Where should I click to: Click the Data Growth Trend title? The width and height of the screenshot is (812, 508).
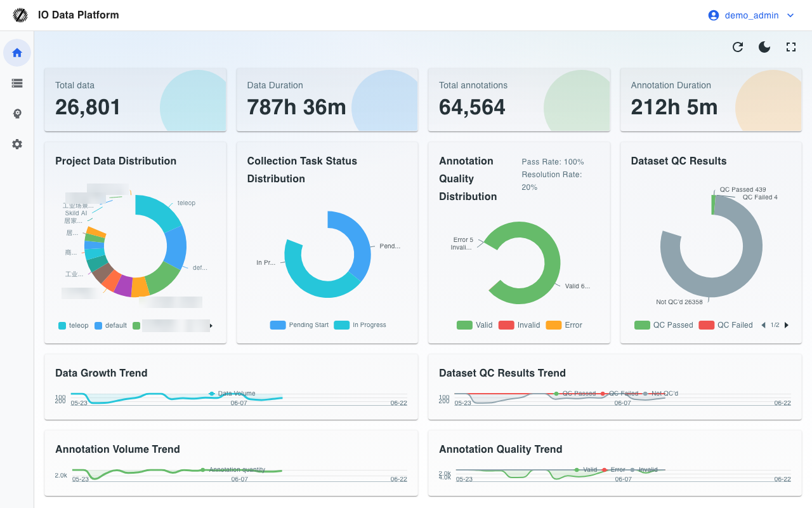point(101,373)
